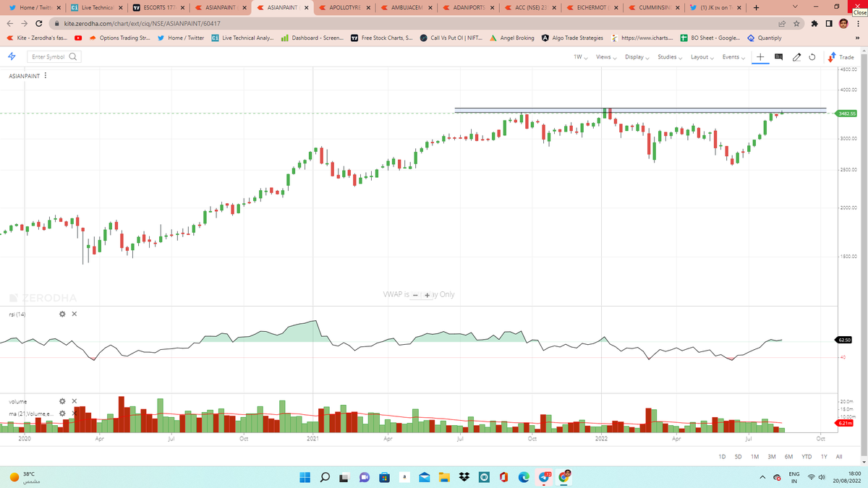Image resolution: width=868 pixels, height=488 pixels.
Task: Switch to the ESCORTS browser tab
Action: pos(158,8)
